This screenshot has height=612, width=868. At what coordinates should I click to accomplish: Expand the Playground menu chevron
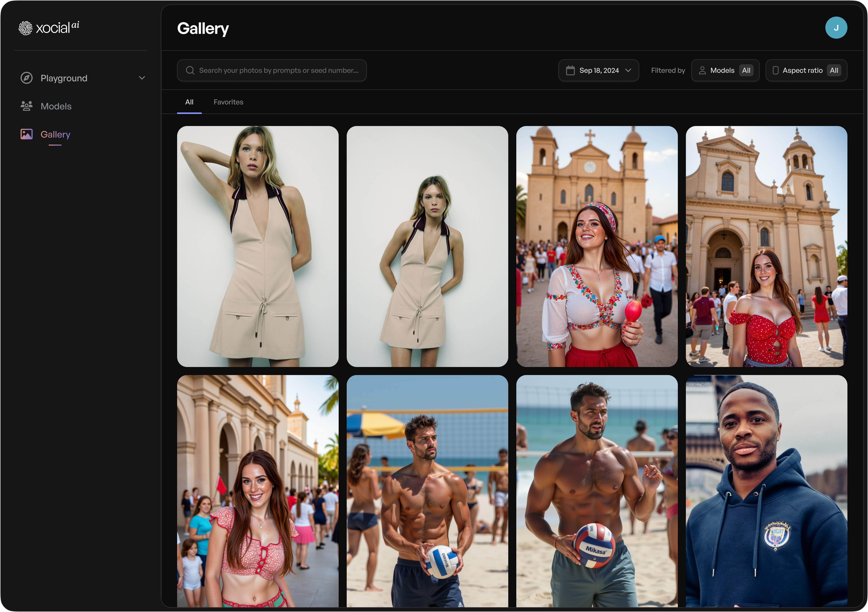142,78
